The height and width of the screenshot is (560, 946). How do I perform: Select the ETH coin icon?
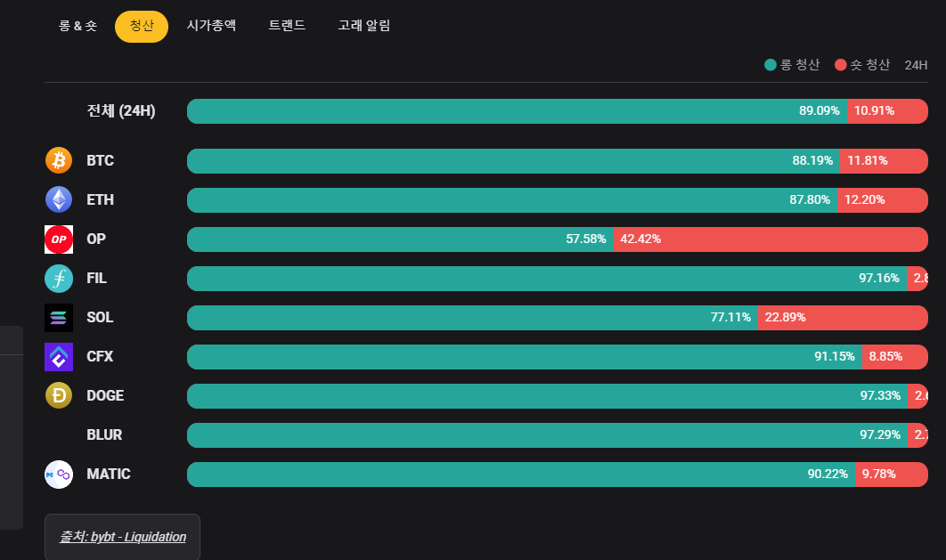tap(58, 199)
